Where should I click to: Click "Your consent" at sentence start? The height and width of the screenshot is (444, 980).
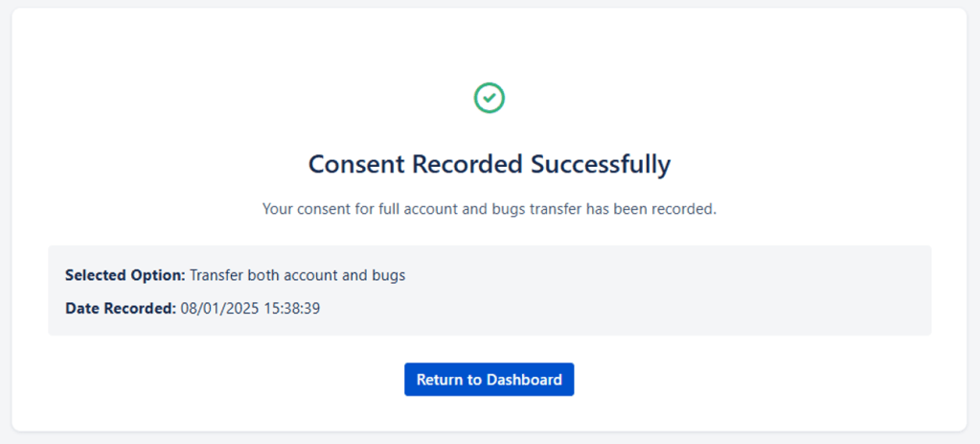[304, 209]
